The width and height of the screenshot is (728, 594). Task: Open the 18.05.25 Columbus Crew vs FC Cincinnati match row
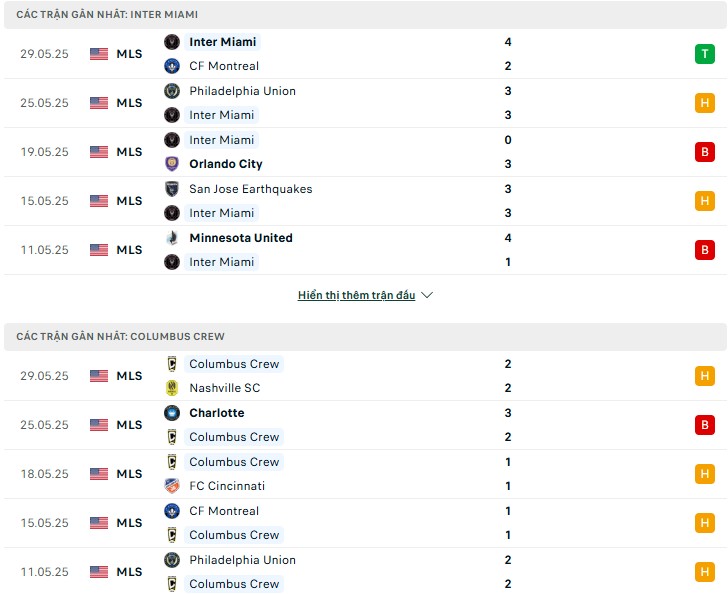tap(365, 474)
